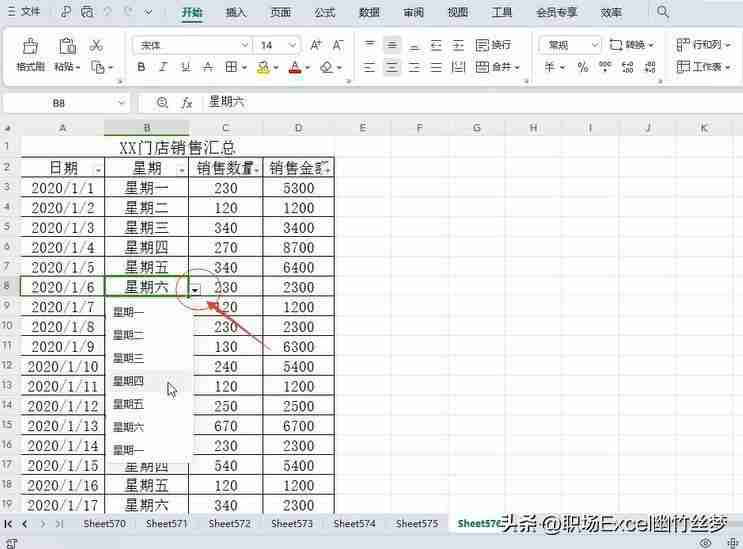Switch to the View tab
This screenshot has width=743, height=549.
tap(458, 12)
